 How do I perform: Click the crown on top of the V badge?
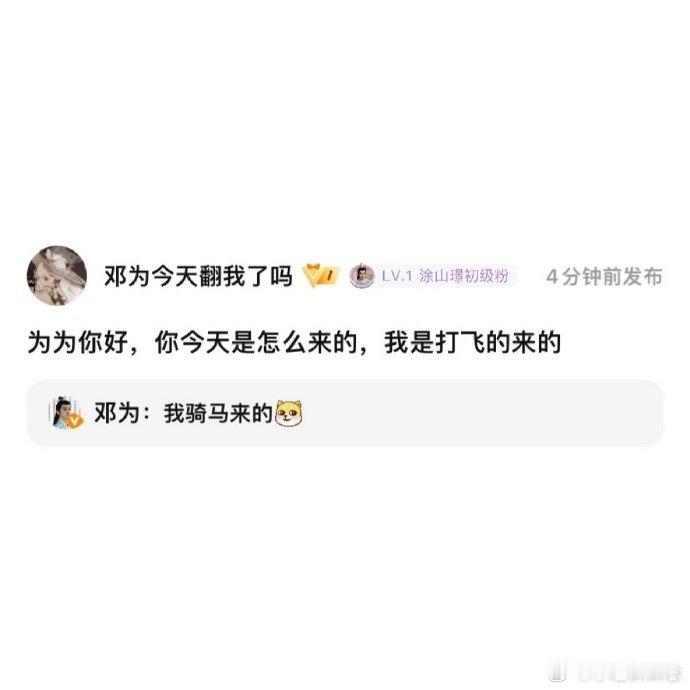[312, 268]
